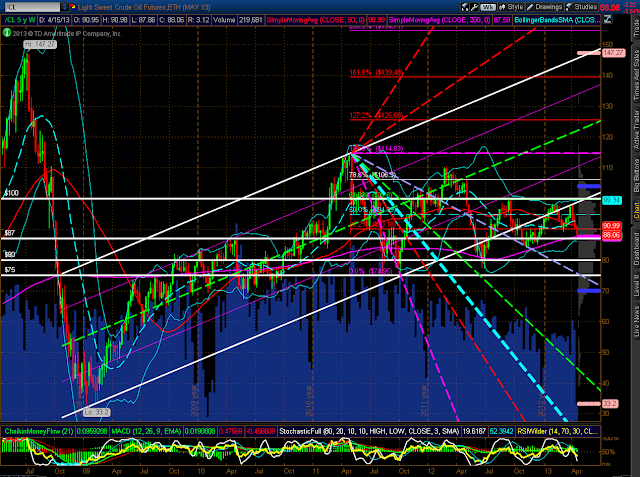Switch to the Dashboard sidebar tab
This screenshot has height=477, width=640.
(636, 249)
